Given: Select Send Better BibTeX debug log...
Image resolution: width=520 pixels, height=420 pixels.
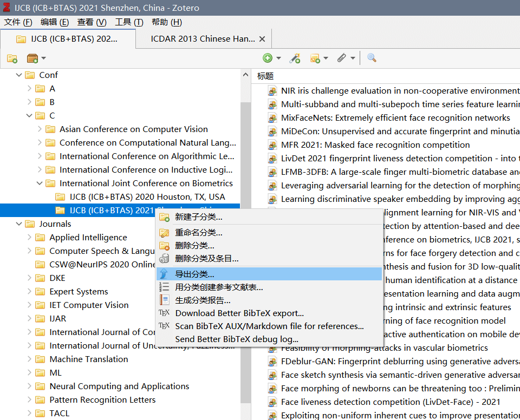Looking at the screenshot, I should click(269, 339).
